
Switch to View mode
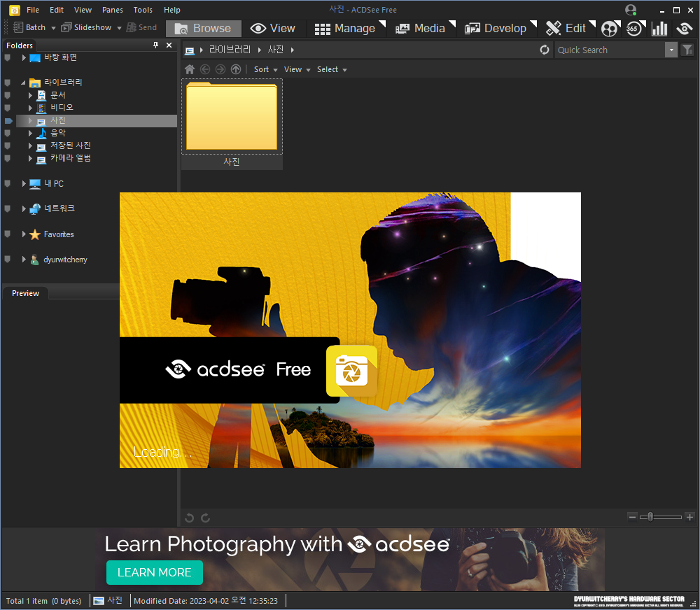click(x=273, y=29)
